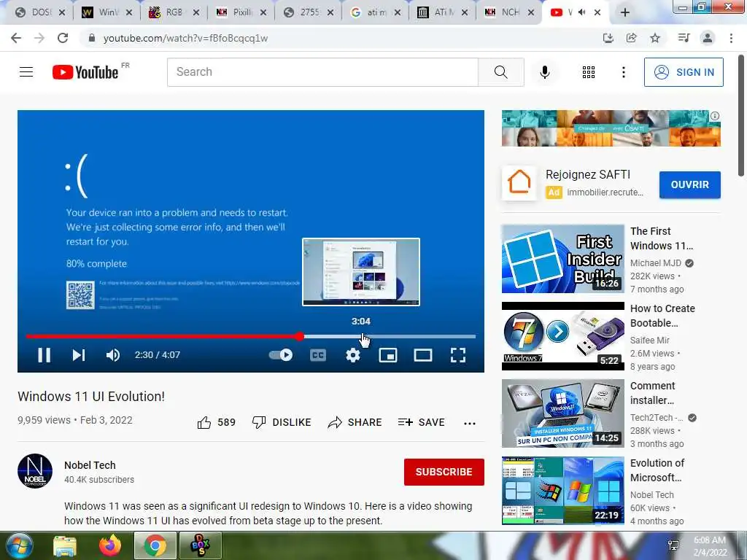747x560 pixels.
Task: Open the player settings gear
Action: tap(353, 355)
